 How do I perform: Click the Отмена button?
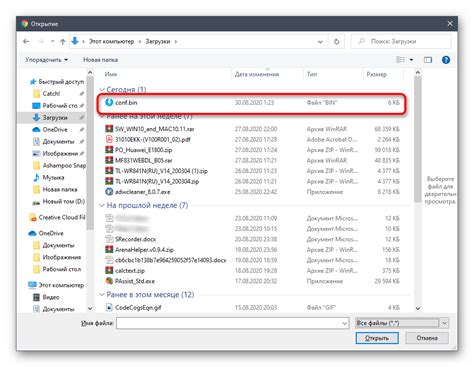tap(427, 338)
